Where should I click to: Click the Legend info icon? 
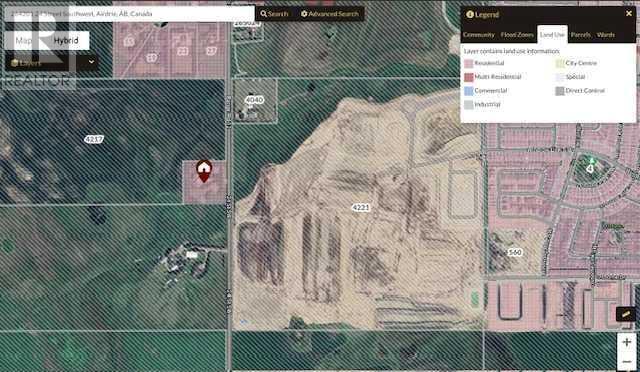coord(470,15)
